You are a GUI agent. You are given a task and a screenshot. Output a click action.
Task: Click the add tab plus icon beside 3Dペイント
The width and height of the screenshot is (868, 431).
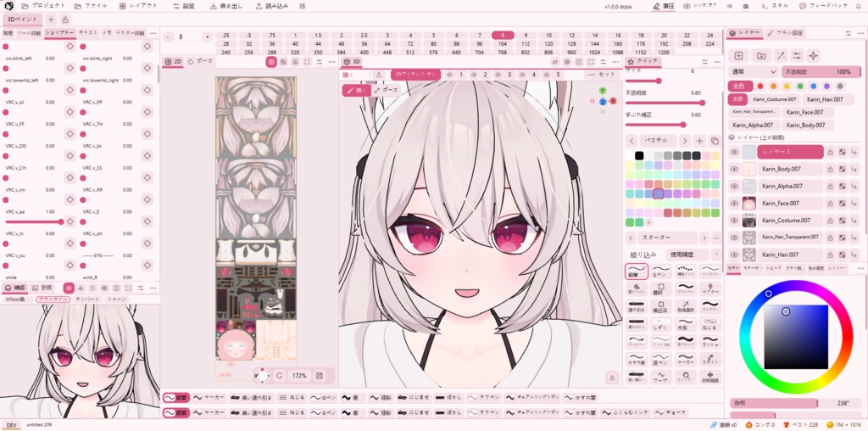[x=51, y=20]
